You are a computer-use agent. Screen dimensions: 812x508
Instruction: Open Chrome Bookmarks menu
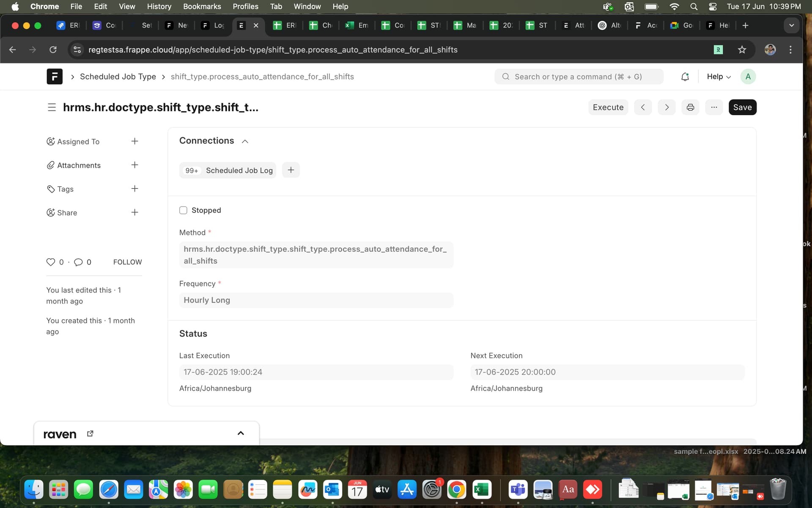click(202, 6)
